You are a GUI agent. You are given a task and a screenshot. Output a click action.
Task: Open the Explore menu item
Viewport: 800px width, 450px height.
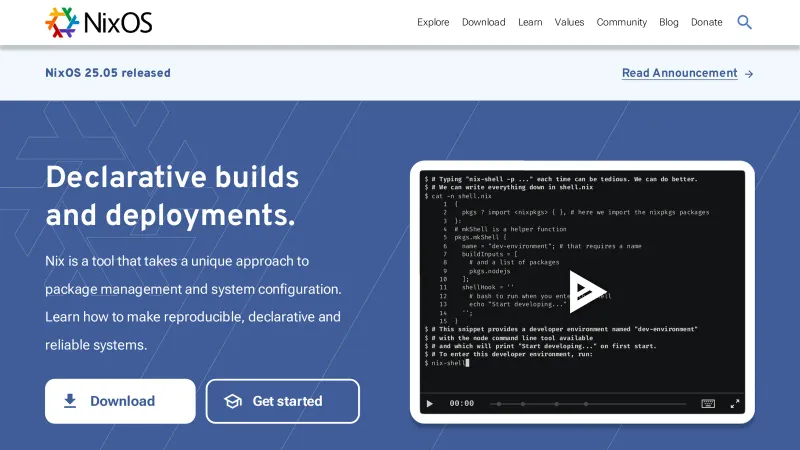click(433, 22)
